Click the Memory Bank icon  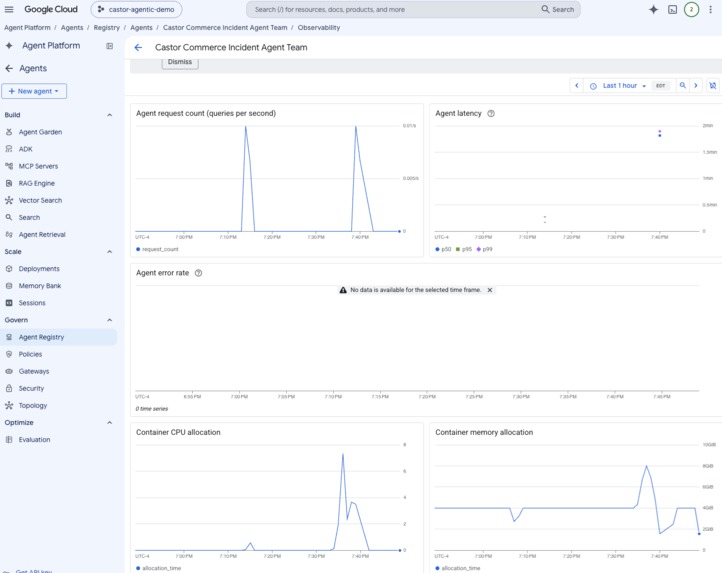[9, 286]
